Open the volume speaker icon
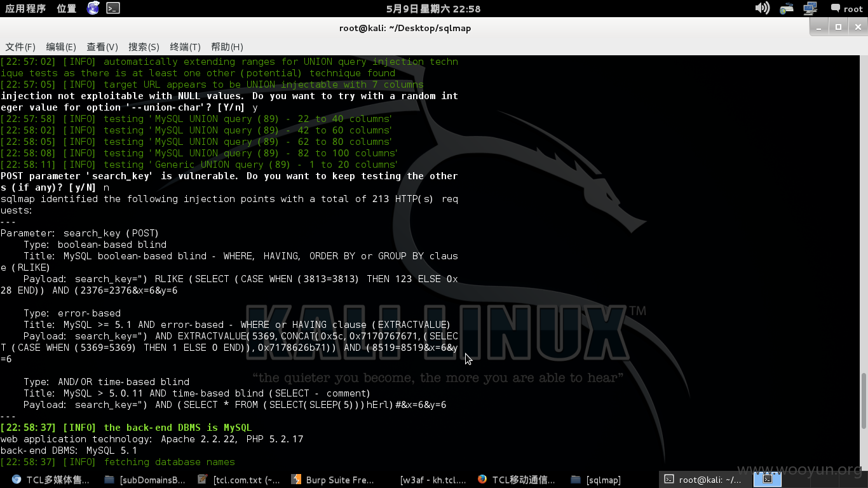Image resolution: width=868 pixels, height=488 pixels. 762,8
